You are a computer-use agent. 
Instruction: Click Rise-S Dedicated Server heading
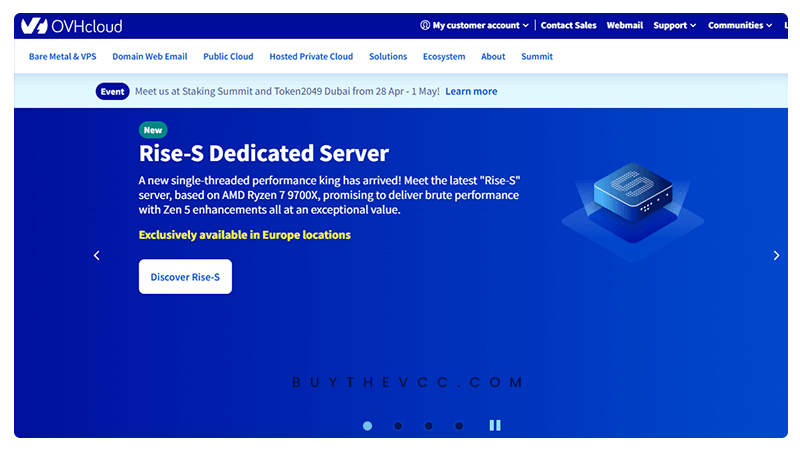[264, 153]
